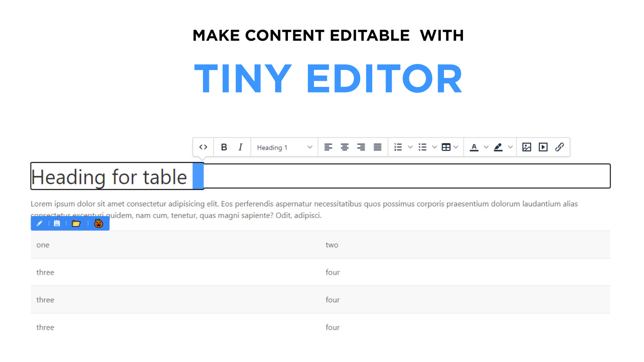
Task: Align text left
Action: 328,147
